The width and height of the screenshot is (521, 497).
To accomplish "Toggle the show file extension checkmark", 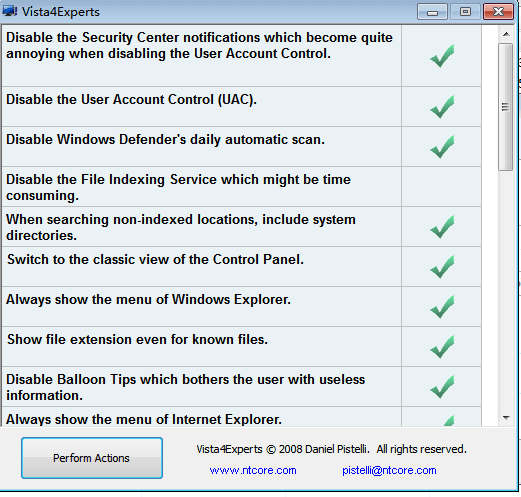I will [x=442, y=347].
